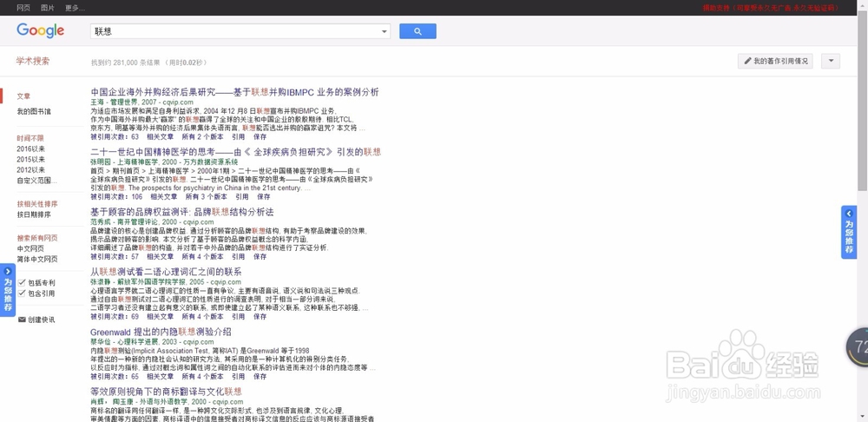Click 被引用次数：69 link
Viewport: 868px width, 422px height.
pos(115,317)
